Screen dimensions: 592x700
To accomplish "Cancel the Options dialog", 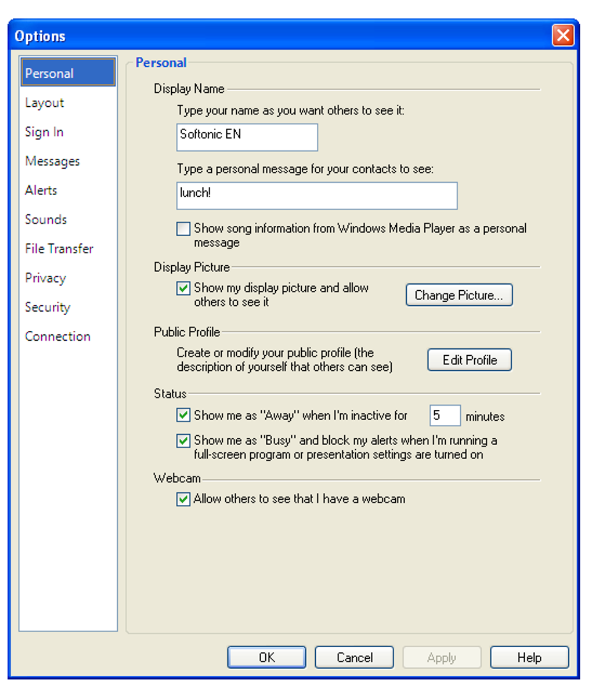I will click(x=355, y=658).
